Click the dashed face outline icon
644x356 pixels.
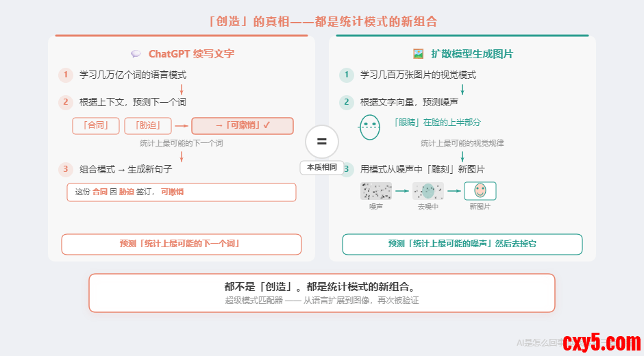tap(370, 127)
